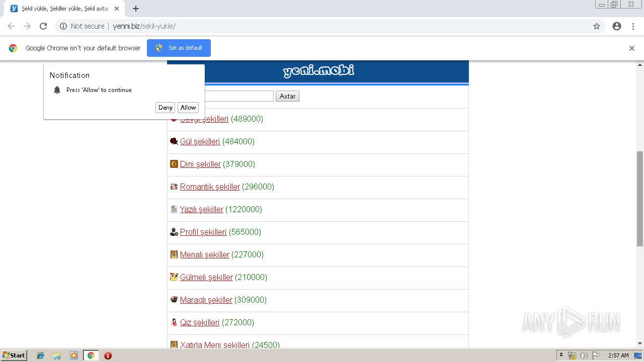Click Deny in the notification popup
Screen dimensions: 644x362
coord(166,108)
